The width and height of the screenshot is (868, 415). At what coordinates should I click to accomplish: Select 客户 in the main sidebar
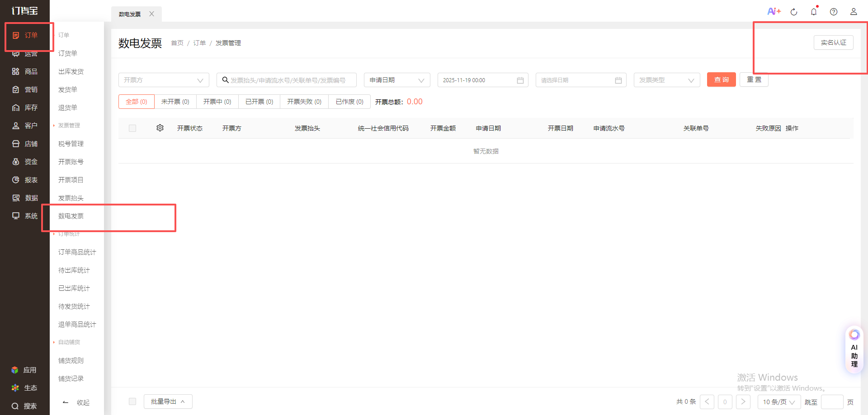pos(25,126)
